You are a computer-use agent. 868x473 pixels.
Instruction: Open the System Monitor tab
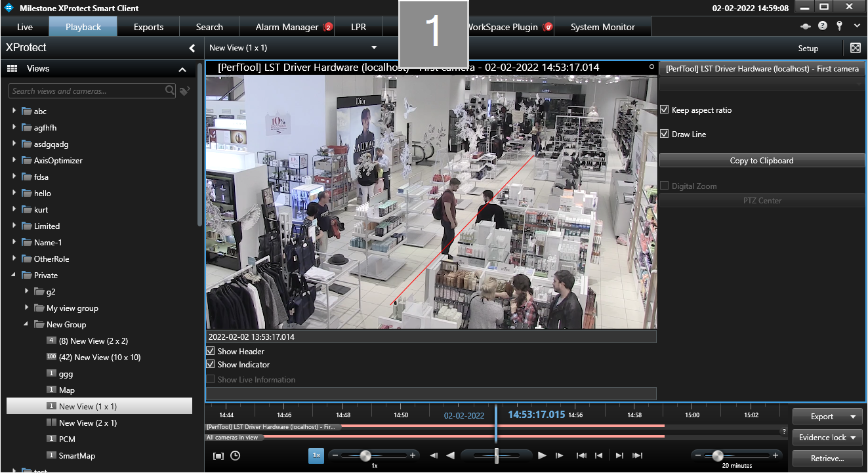pos(603,27)
